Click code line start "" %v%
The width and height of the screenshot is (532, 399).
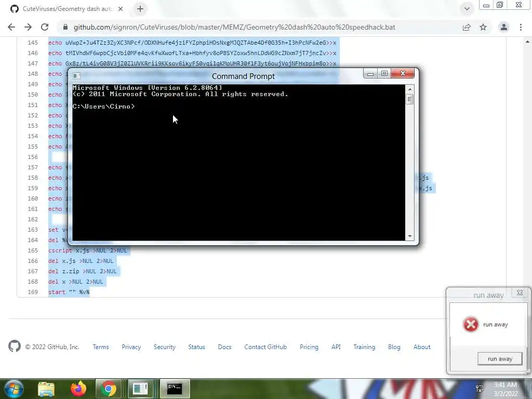pyautogui.click(x=69, y=292)
